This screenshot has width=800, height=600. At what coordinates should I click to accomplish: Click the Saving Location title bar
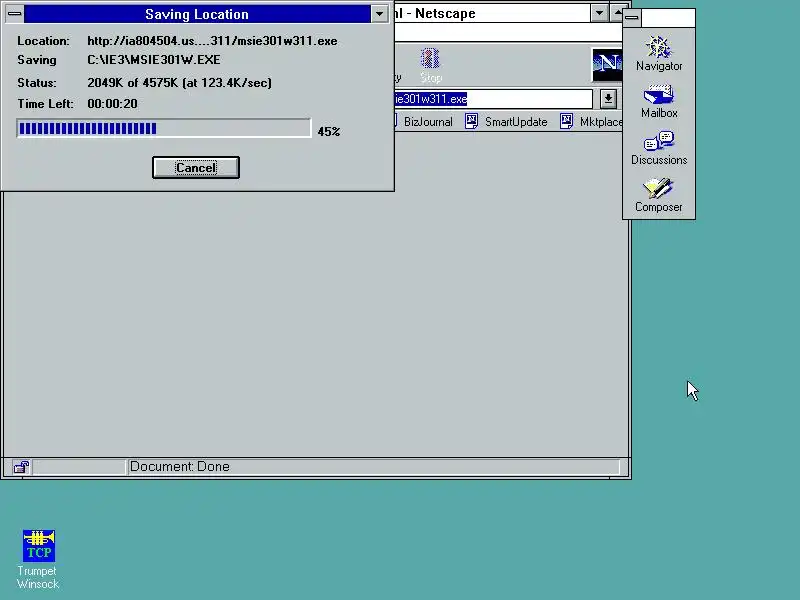[197, 14]
